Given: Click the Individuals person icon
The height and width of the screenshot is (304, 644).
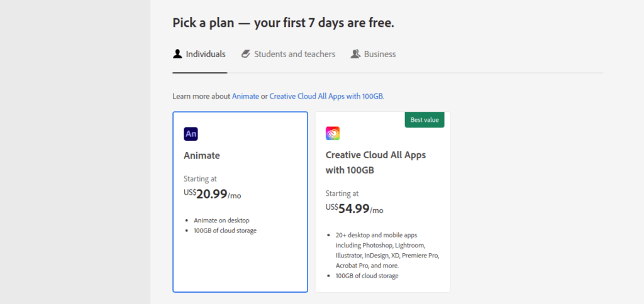Looking at the screenshot, I should coord(177,54).
